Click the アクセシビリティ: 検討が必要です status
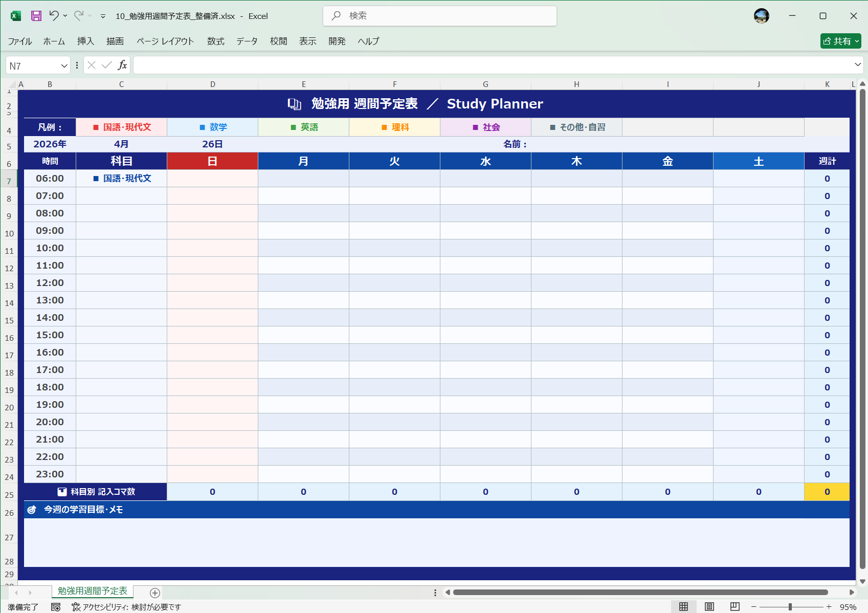The image size is (868, 613). 126,607
